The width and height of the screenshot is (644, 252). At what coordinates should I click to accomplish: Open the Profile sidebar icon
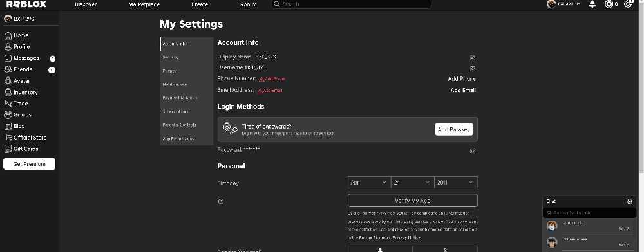(8, 47)
